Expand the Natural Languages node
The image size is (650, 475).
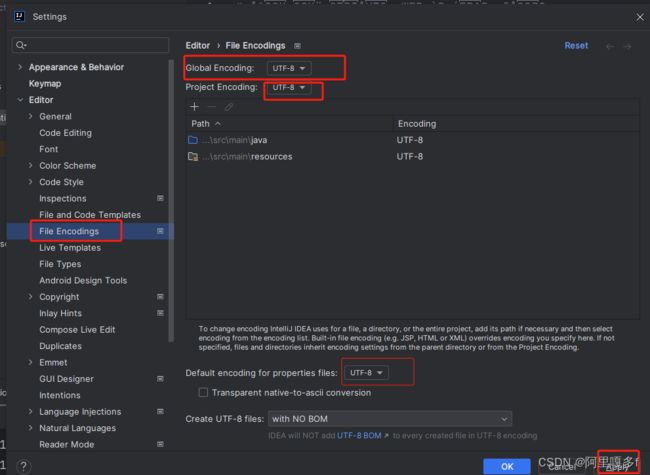pyautogui.click(x=30, y=428)
